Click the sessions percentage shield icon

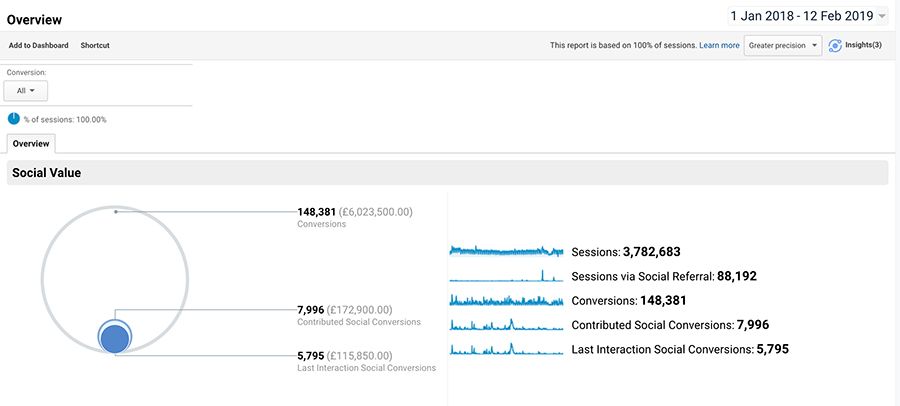(x=14, y=119)
